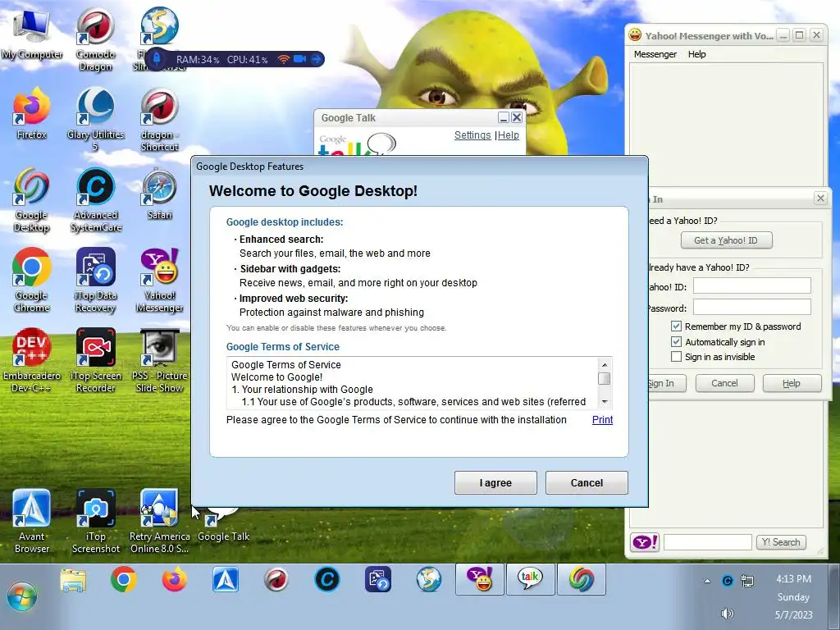Expand arrow on RAM/CPU widget
Image resolution: width=840 pixels, height=630 pixels.
[317, 59]
